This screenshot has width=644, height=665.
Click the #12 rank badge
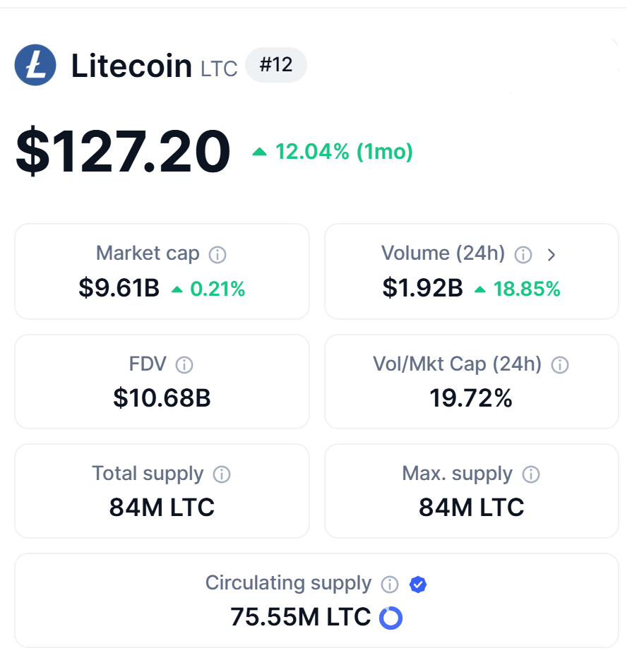[275, 66]
